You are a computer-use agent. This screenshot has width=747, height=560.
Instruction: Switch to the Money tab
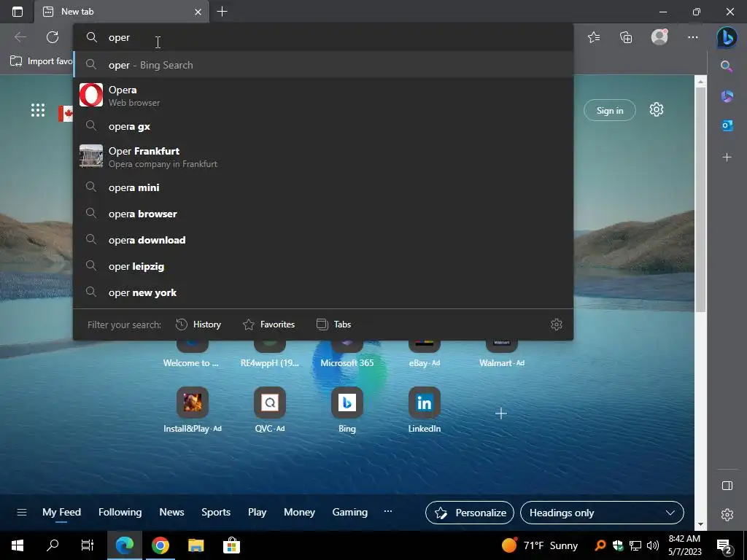pos(299,513)
